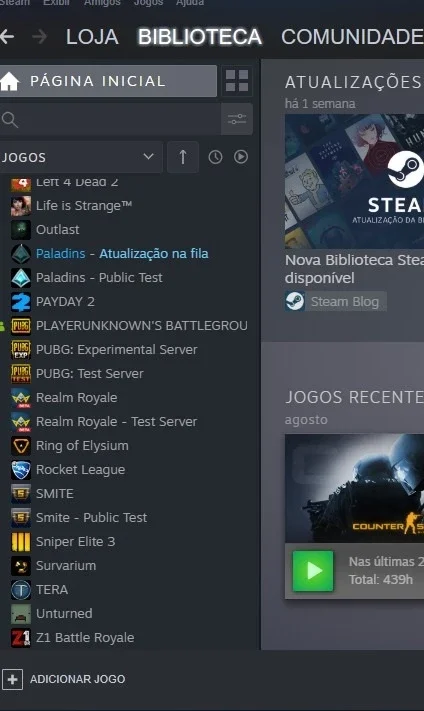This screenshot has width=424, height=711.
Task: Open the Steam Blog link
Action: pyautogui.click(x=336, y=302)
